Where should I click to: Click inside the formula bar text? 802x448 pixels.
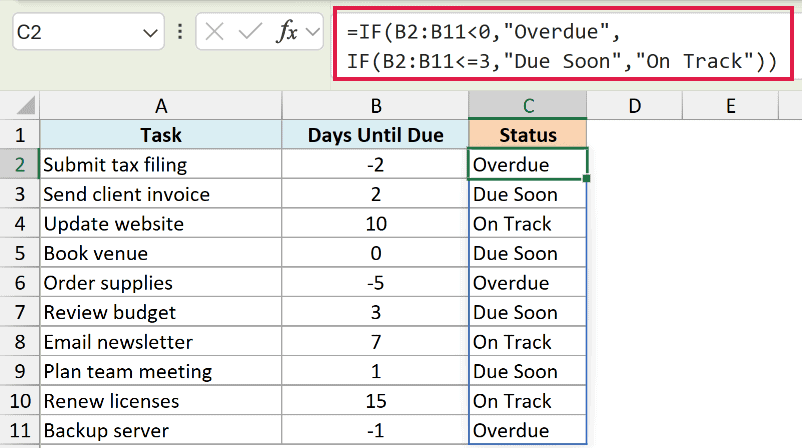(x=563, y=46)
